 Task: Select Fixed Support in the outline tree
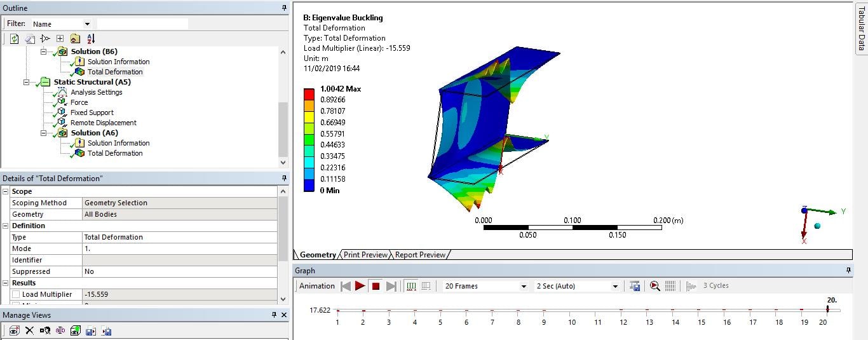(92, 112)
